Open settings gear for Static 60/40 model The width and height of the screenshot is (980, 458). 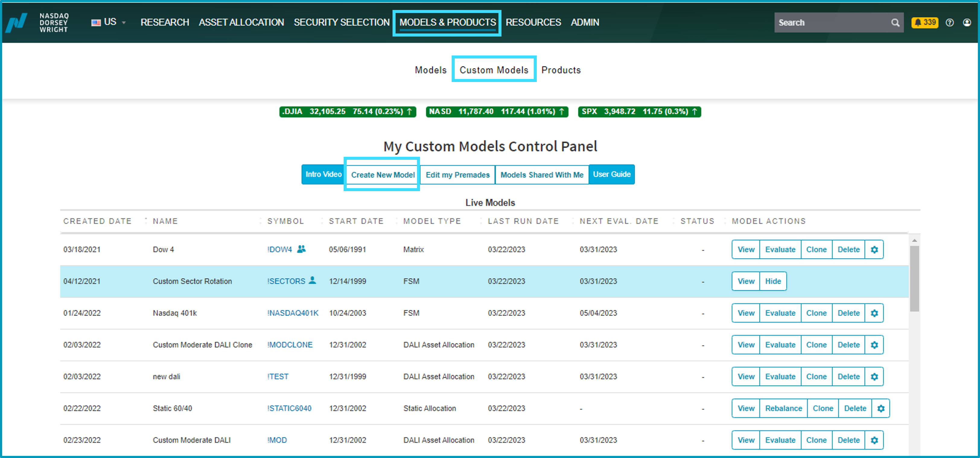(881, 408)
